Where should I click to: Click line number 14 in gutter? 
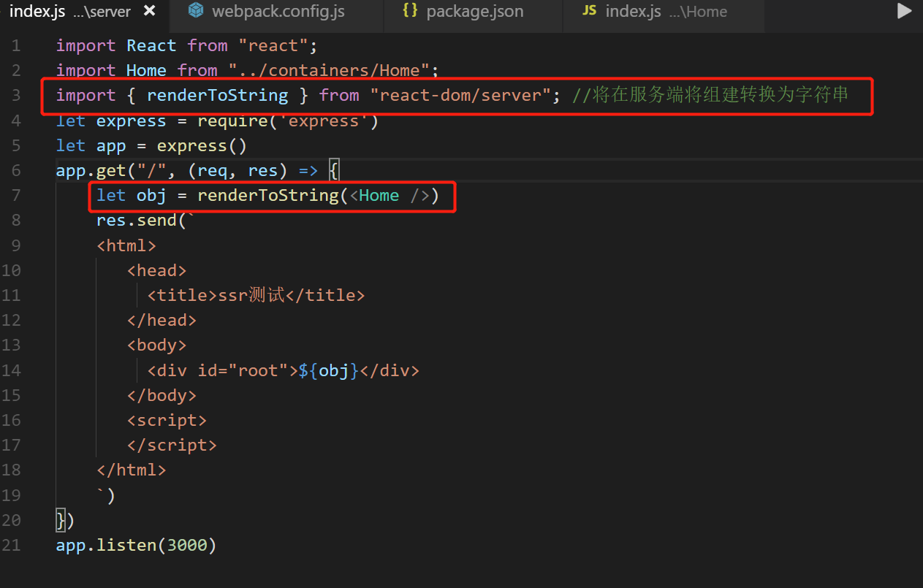click(x=11, y=370)
